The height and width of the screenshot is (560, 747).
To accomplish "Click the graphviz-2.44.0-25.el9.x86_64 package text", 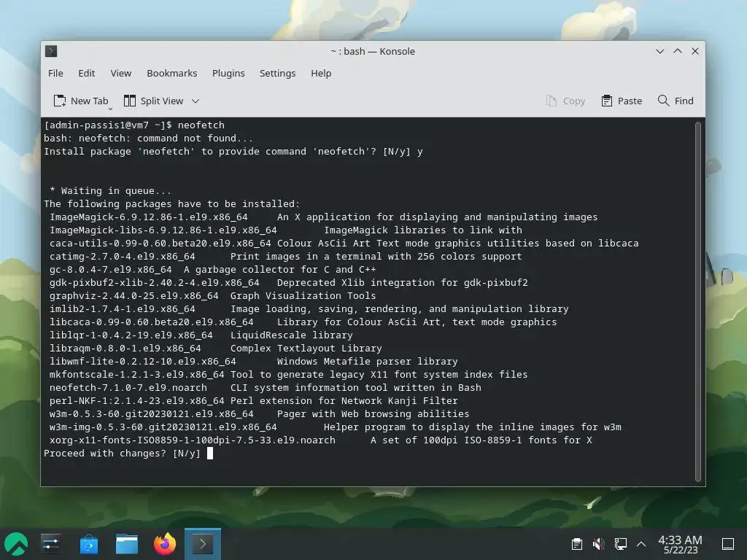I will 134,296.
